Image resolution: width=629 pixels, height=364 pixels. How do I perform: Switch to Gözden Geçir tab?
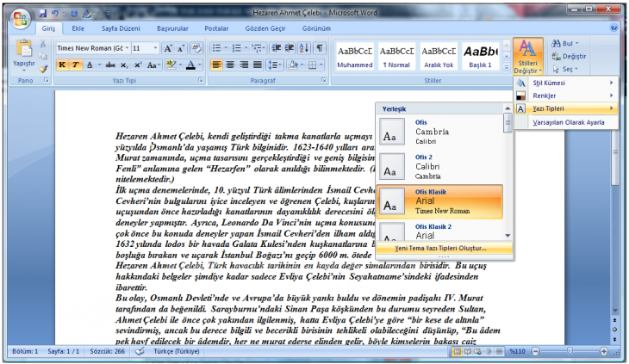pyautogui.click(x=265, y=28)
